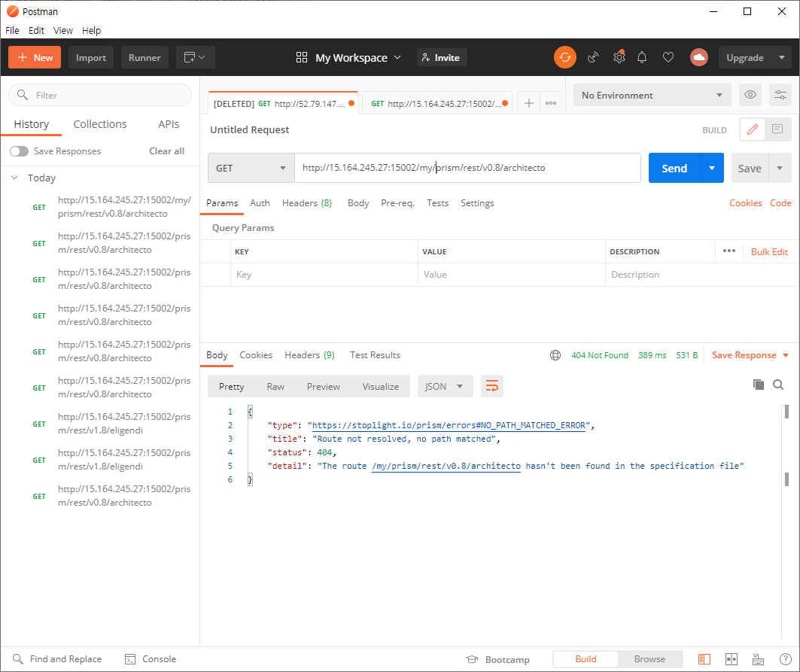Viewport: 800px width, 672px height.
Task: Click the Postman logo in title bar
Action: 12,11
